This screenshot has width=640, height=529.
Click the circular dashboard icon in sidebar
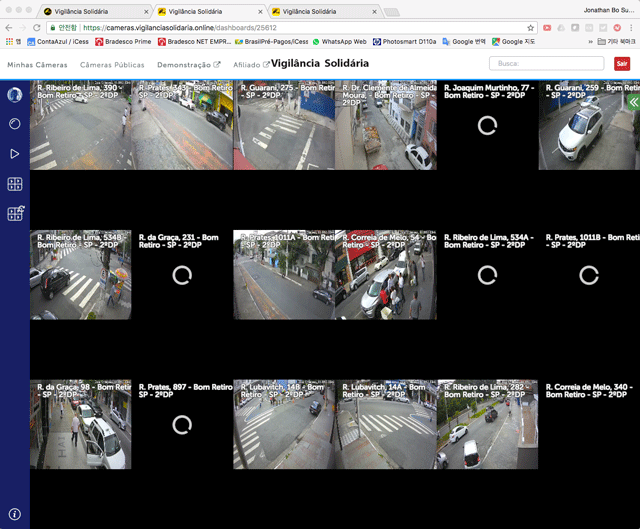(x=15, y=124)
